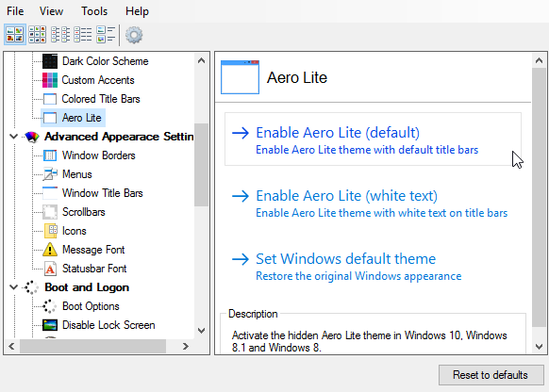Select Window Title Bars entry
This screenshot has height=392, width=549.
[x=103, y=193]
